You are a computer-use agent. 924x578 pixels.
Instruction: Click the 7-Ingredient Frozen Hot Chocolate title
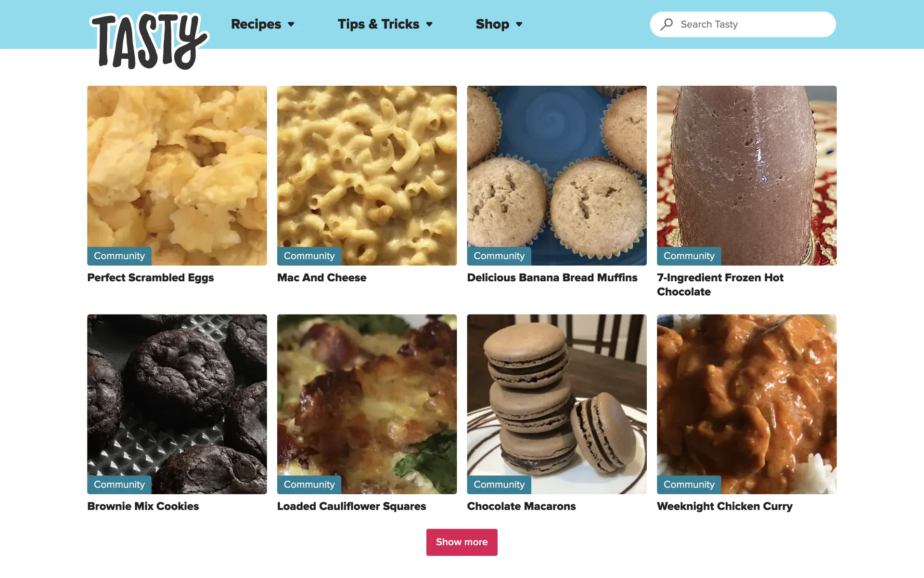click(720, 285)
